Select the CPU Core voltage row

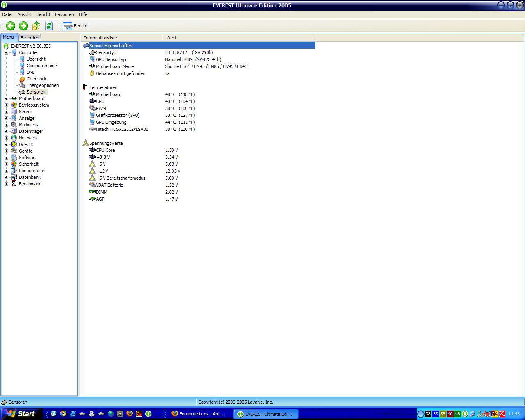pos(199,150)
